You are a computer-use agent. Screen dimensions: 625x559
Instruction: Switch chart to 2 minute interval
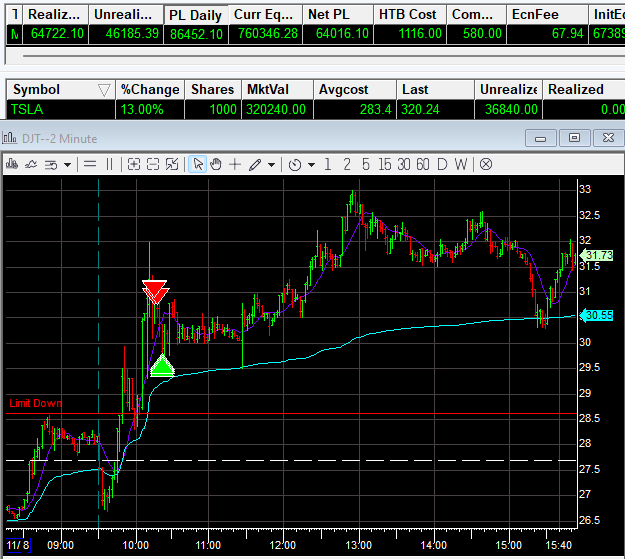click(x=347, y=164)
